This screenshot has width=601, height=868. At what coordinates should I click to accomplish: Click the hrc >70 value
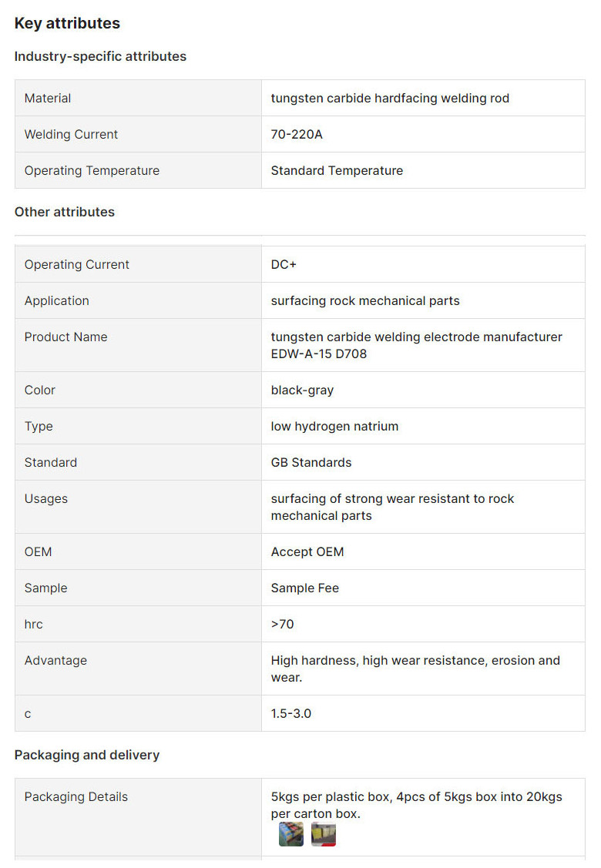point(282,624)
